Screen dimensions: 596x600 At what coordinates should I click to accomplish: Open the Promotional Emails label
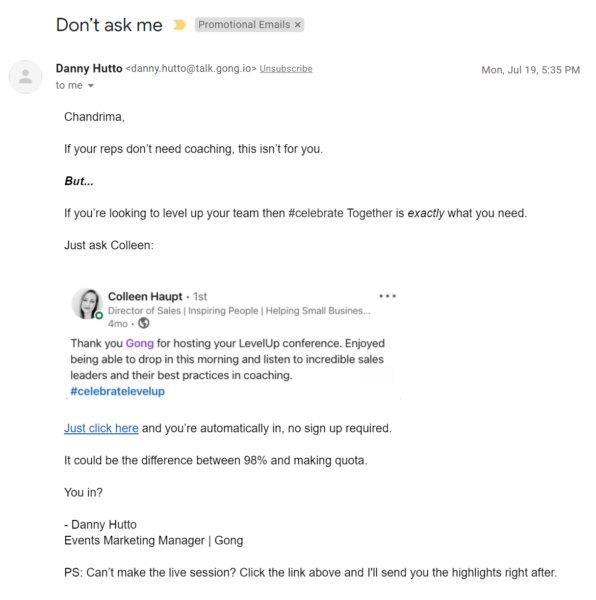click(244, 25)
